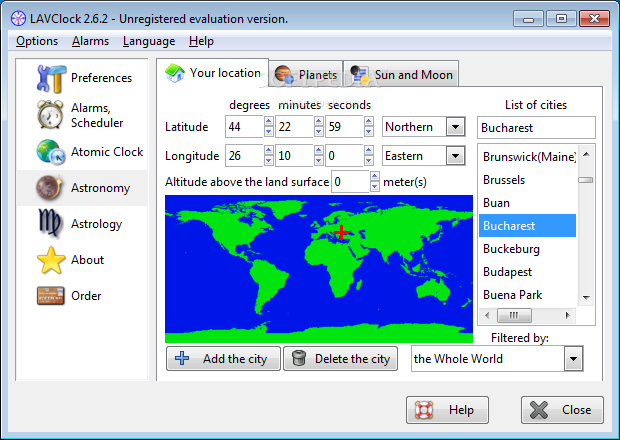Click the altitude field showing 0

tap(350, 181)
